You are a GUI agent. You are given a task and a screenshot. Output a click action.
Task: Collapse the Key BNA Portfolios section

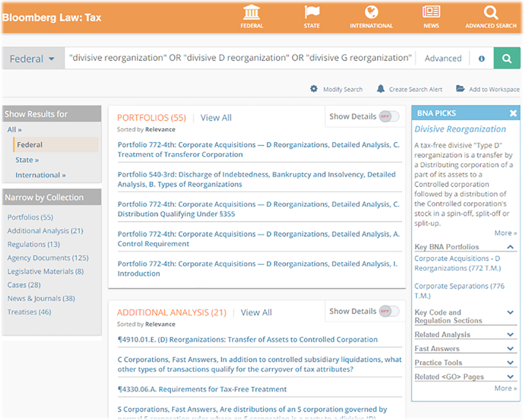point(511,246)
